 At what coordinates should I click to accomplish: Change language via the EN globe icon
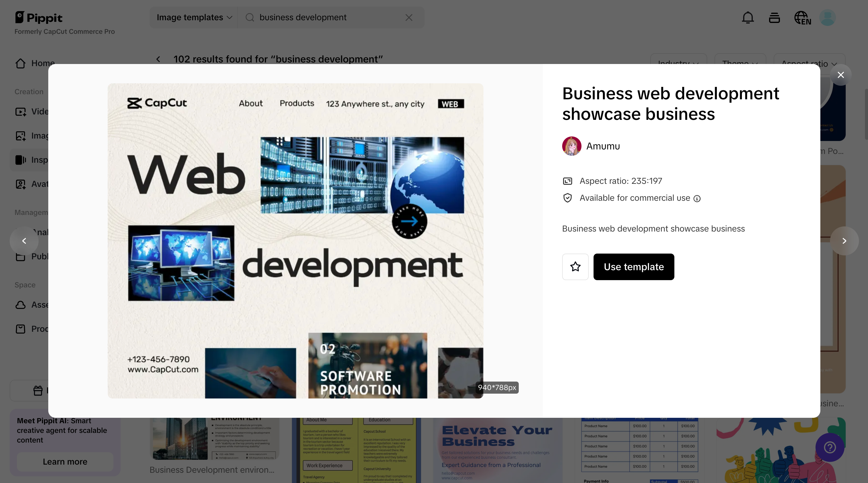click(802, 18)
